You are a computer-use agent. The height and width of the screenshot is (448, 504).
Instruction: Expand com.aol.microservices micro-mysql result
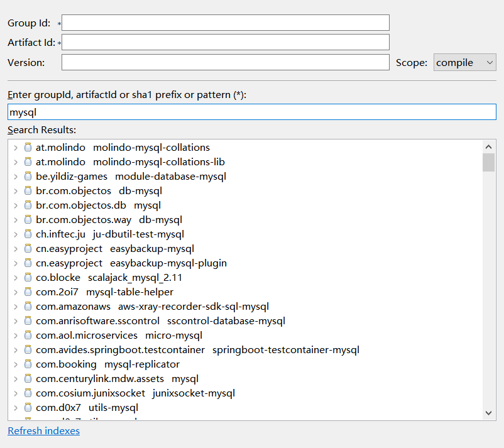coord(16,336)
